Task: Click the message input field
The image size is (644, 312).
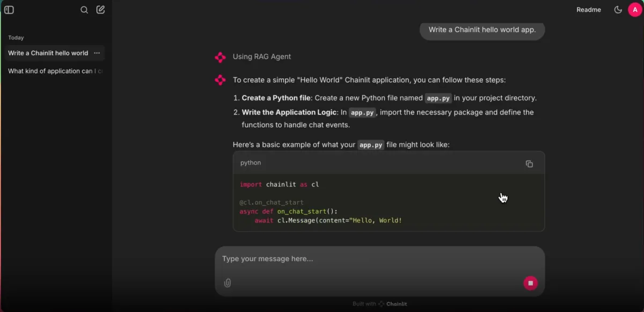Action: click(x=379, y=259)
